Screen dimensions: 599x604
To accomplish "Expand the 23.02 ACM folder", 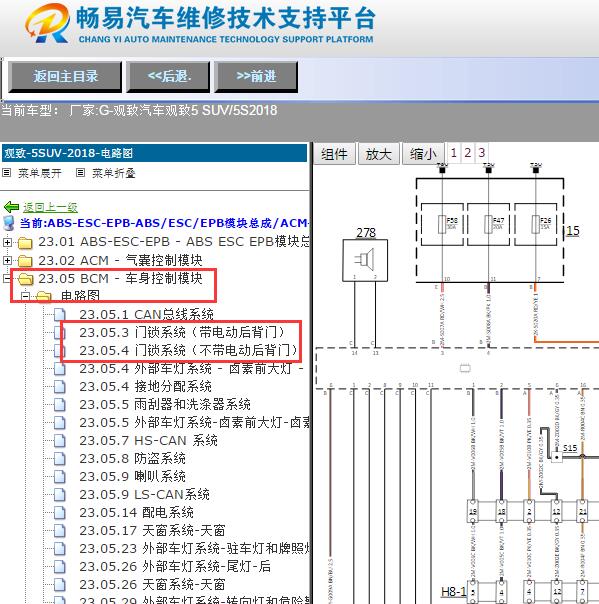I will pos(7,260).
